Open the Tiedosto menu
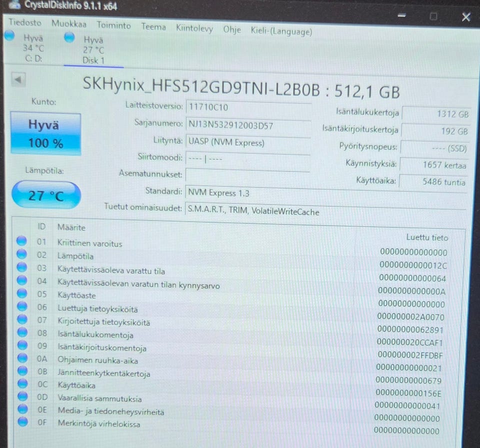 (25, 22)
